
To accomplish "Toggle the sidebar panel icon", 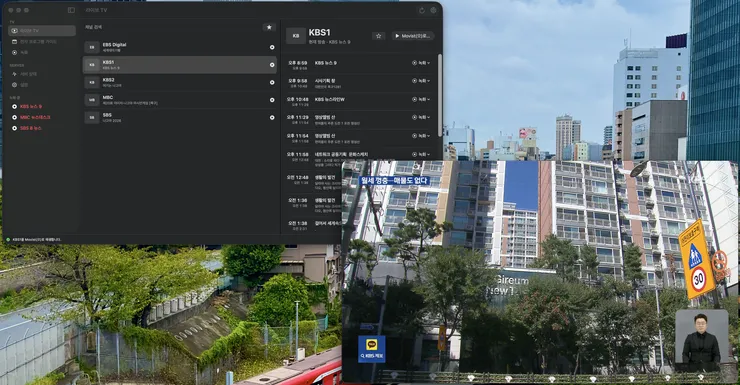I will tap(71, 10).
